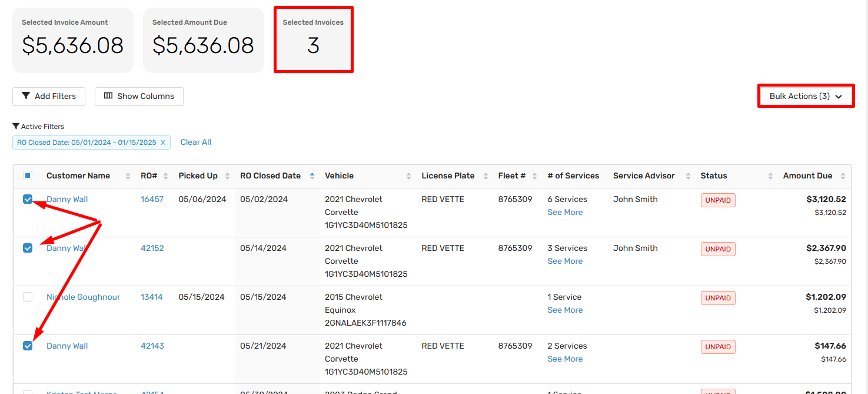Viewport: 868px width, 394px height.
Task: Click the UNPAID status badge for RO 42152
Action: pos(718,249)
